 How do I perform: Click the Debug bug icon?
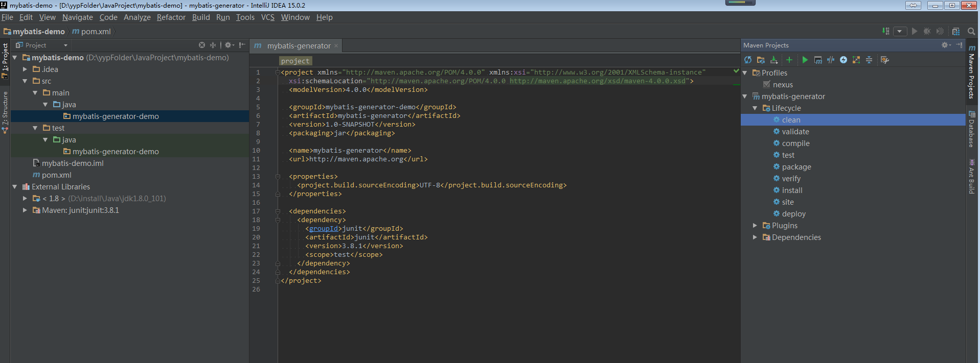point(927,31)
